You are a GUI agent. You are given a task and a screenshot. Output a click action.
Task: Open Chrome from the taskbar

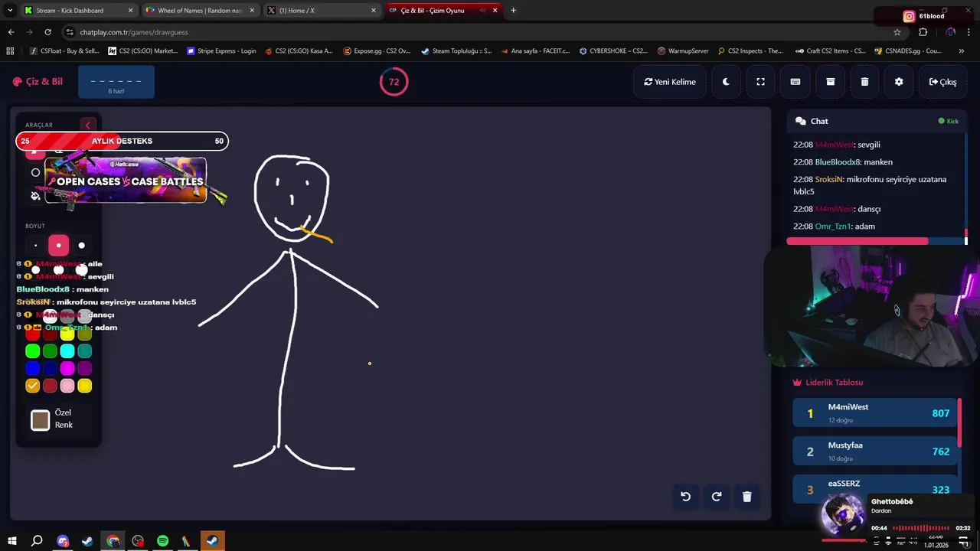tap(113, 541)
